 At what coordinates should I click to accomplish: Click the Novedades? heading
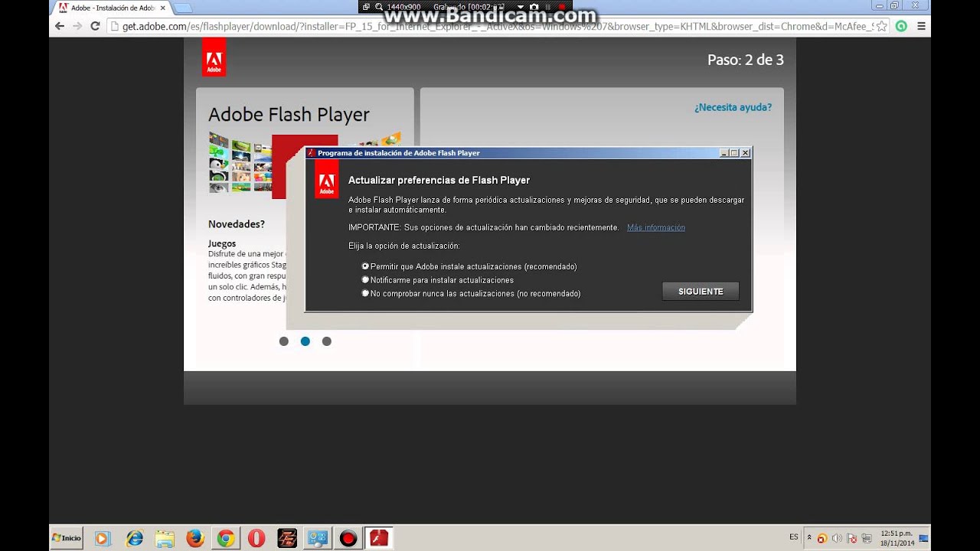point(237,224)
